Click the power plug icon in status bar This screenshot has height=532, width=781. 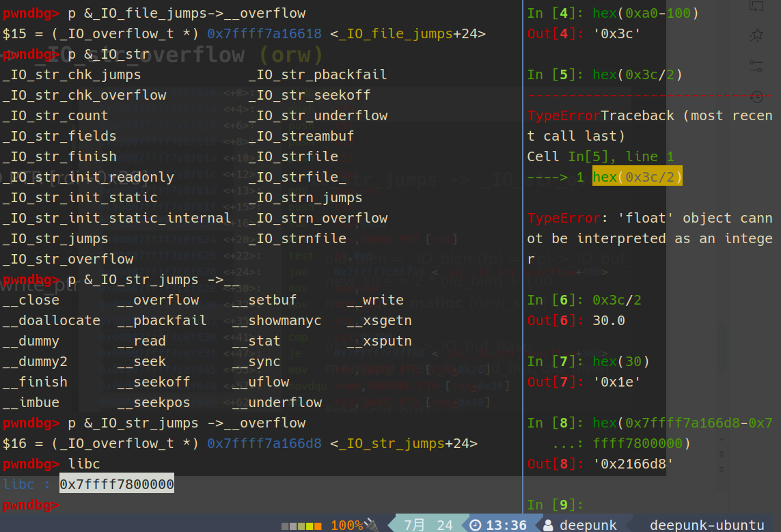(371, 524)
